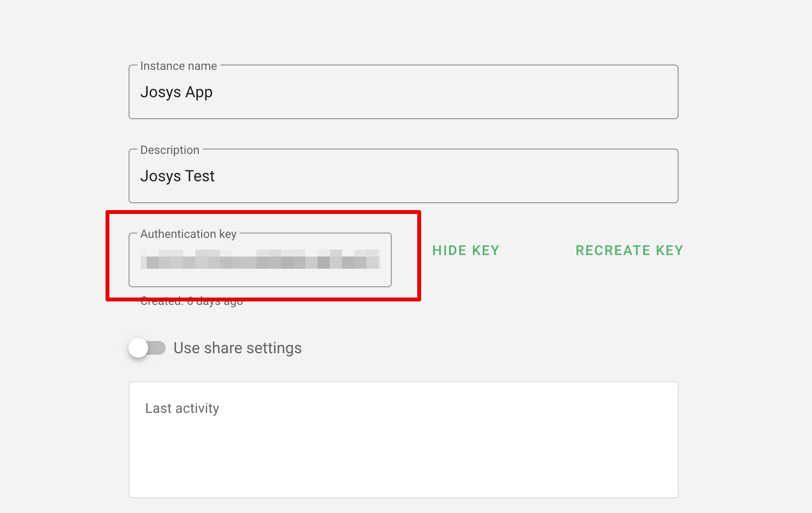
Task: Click the blurred authentication key value
Action: [x=260, y=259]
